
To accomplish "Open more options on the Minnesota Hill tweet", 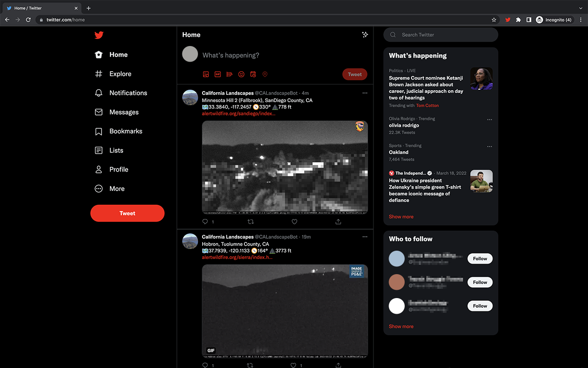I will (365, 93).
